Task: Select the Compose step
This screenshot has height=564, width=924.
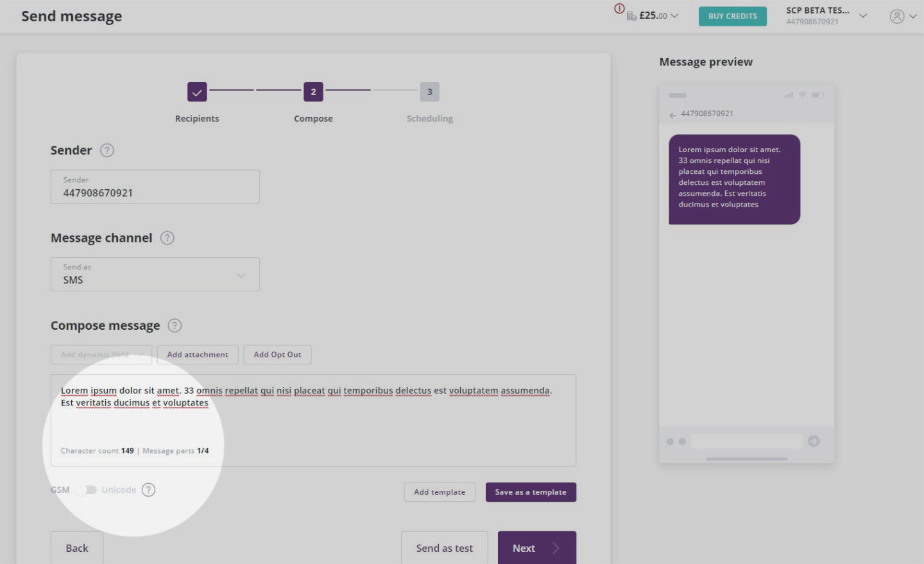Action: pyautogui.click(x=313, y=91)
